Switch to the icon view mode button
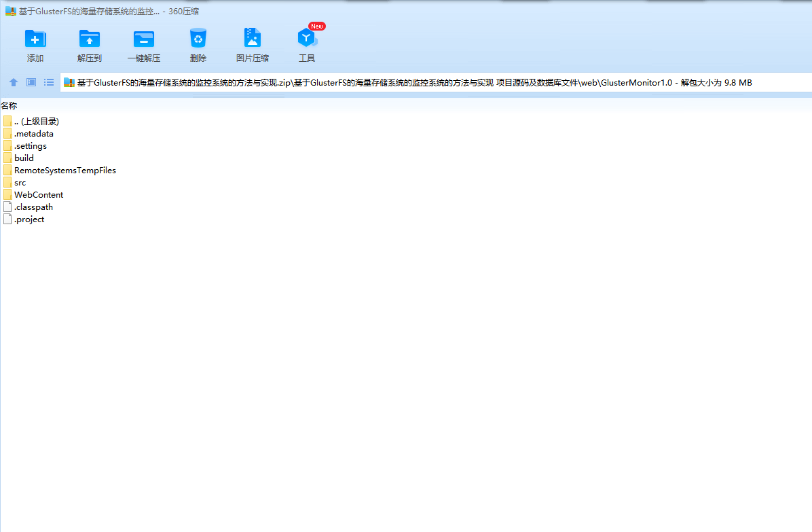 coord(31,82)
